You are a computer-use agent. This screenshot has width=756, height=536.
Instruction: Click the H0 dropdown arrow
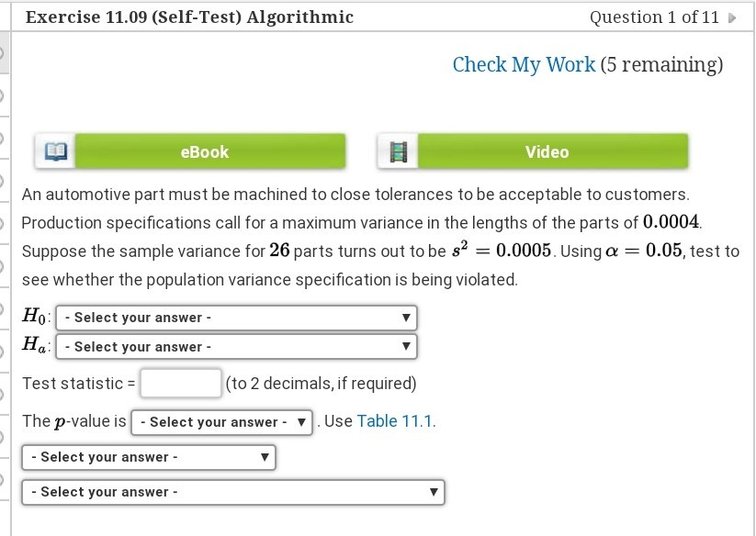pyautogui.click(x=405, y=317)
